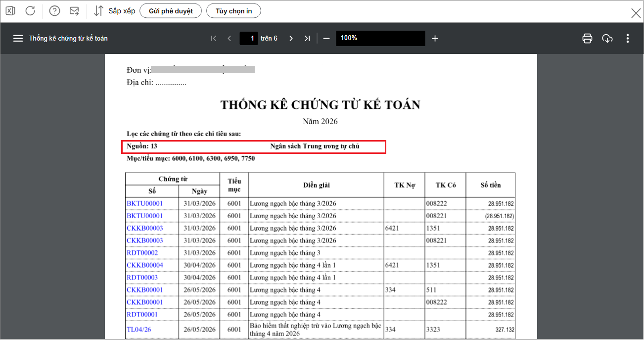This screenshot has width=644, height=340.
Task: Go to the first page
Action: click(x=214, y=38)
